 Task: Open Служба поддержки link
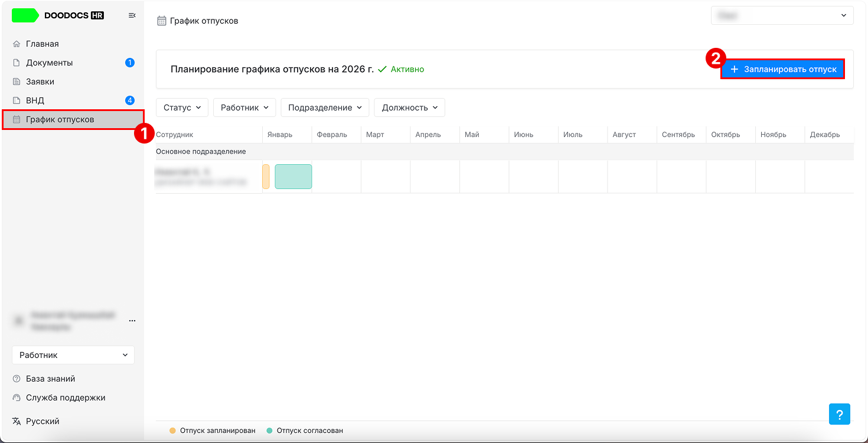point(66,398)
